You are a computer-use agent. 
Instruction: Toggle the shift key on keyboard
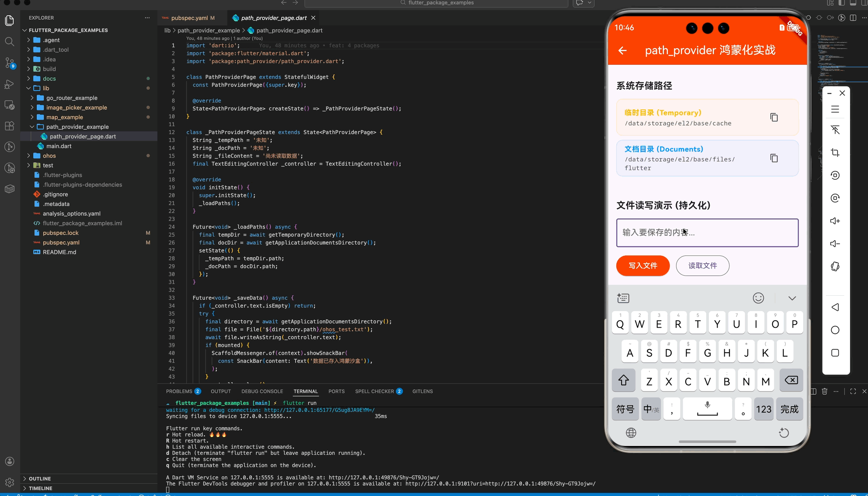point(623,380)
